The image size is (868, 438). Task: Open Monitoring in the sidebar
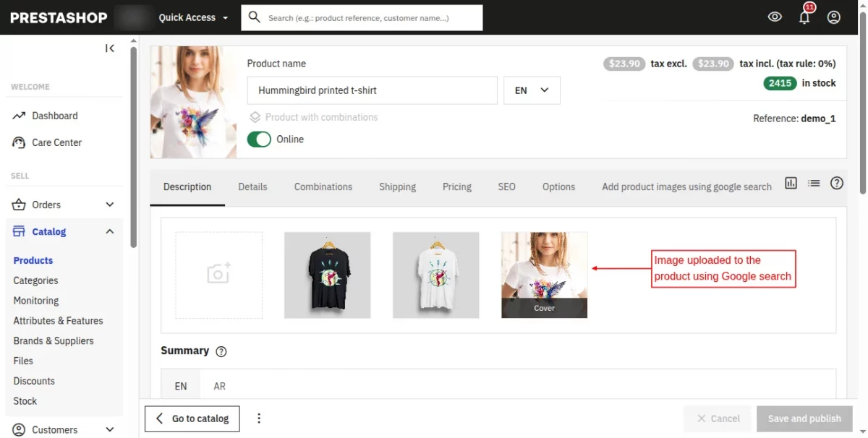click(x=36, y=301)
